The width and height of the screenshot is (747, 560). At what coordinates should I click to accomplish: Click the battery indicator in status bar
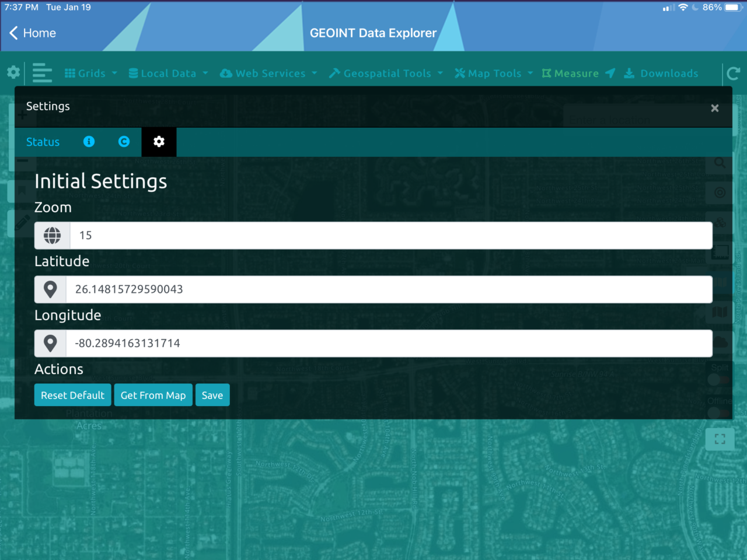pyautogui.click(x=733, y=8)
